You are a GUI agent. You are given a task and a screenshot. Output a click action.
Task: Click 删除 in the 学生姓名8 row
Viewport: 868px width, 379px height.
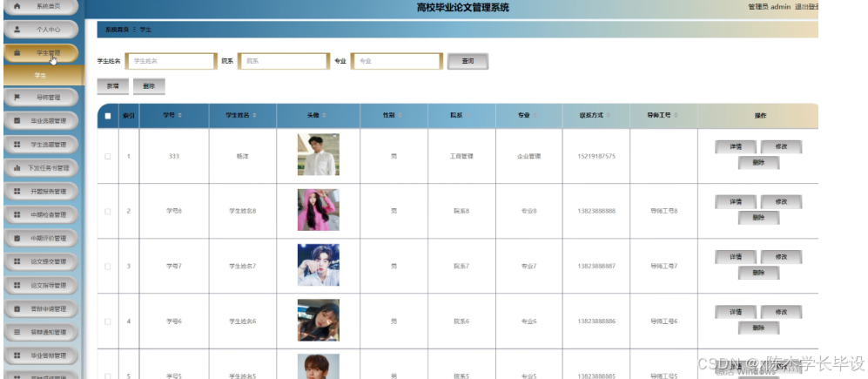click(x=758, y=218)
